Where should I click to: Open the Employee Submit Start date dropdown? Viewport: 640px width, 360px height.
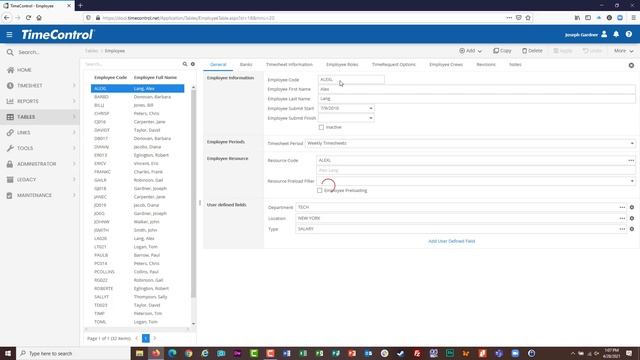point(371,109)
